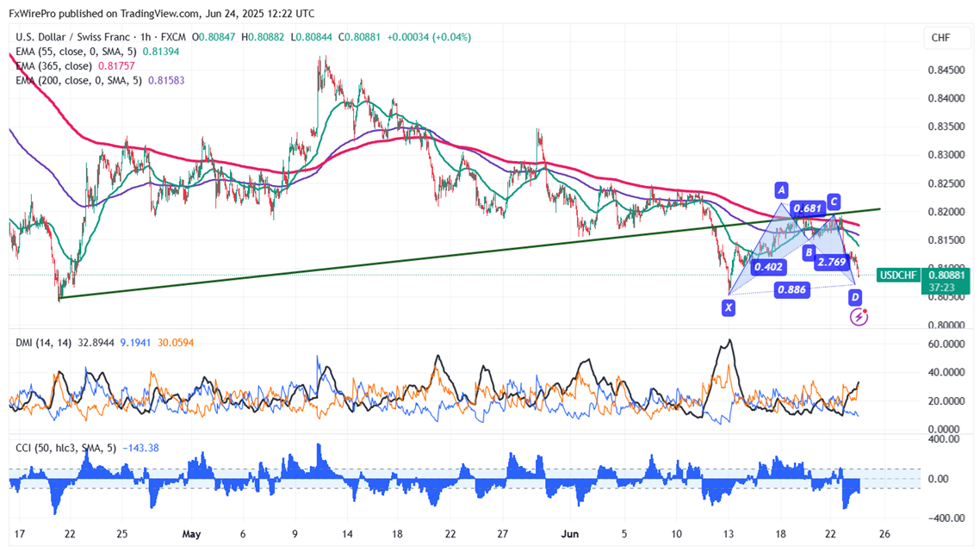Click the 400.00 CCI scale label
The width and height of the screenshot is (980, 552).
[x=944, y=439]
